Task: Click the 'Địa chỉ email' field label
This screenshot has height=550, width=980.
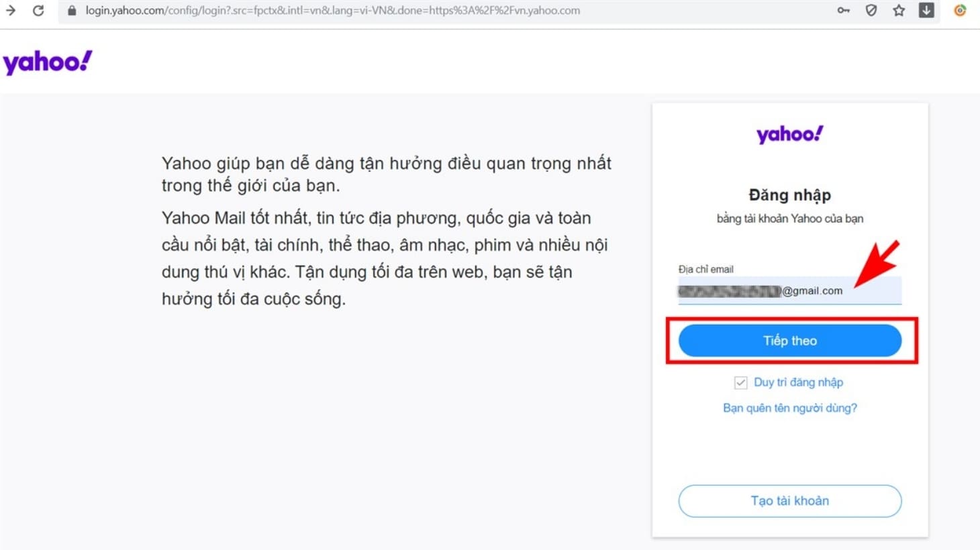Action: [x=705, y=269]
